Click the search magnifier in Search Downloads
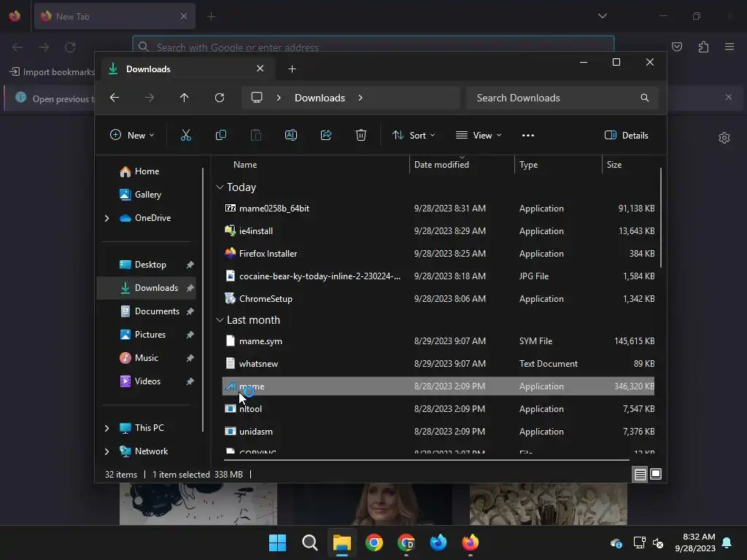This screenshot has width=747, height=560. [x=645, y=98]
